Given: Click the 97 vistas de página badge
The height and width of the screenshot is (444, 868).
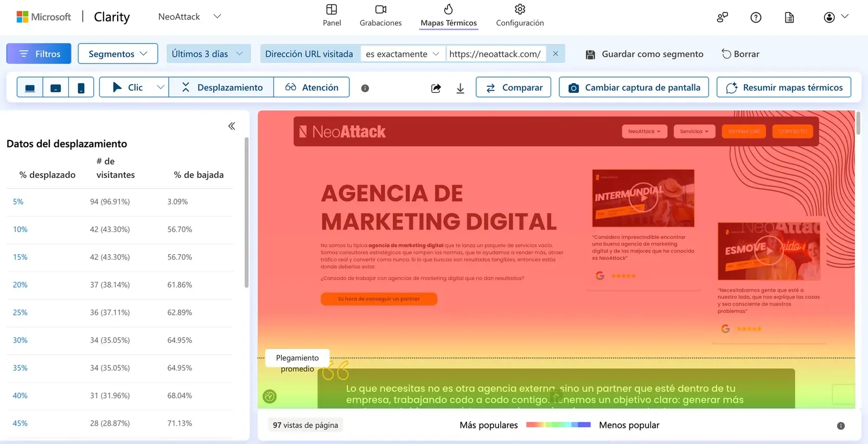Looking at the screenshot, I should [305, 425].
